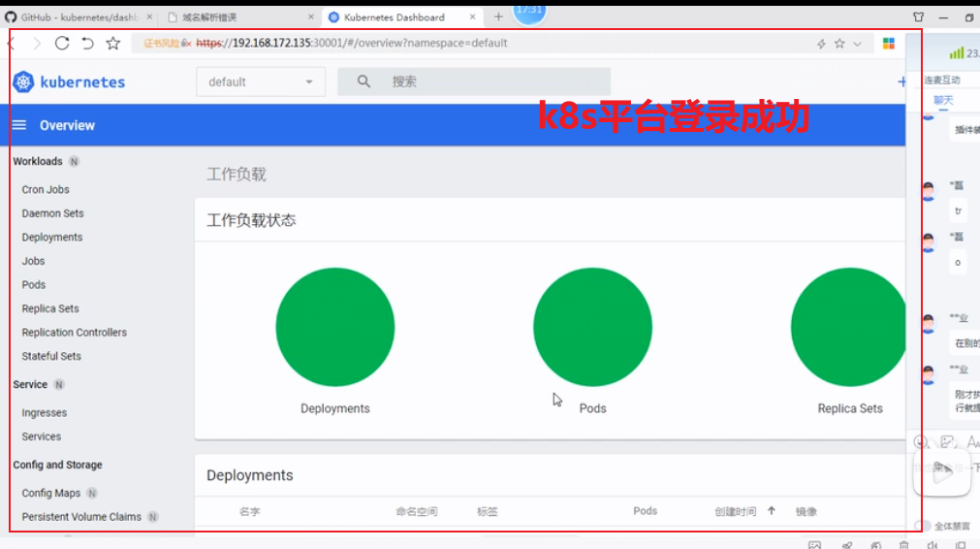Click the green Pods status circle
980x549 pixels.
point(592,327)
